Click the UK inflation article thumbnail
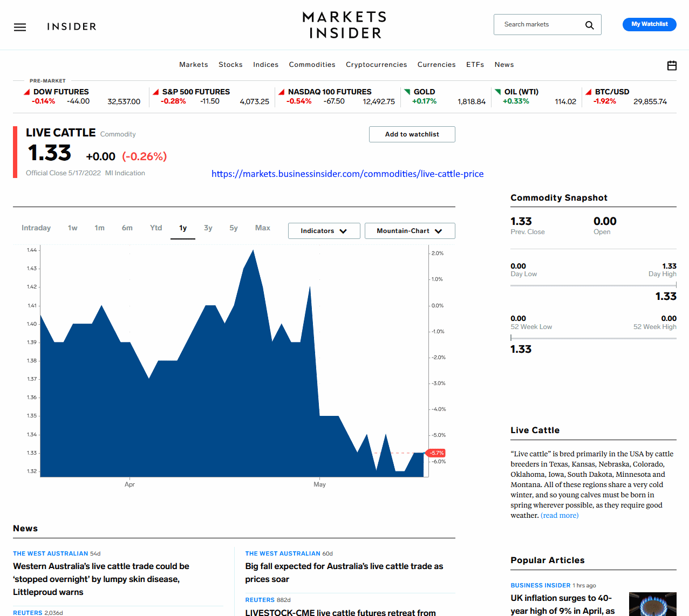689x616 pixels. click(652, 604)
